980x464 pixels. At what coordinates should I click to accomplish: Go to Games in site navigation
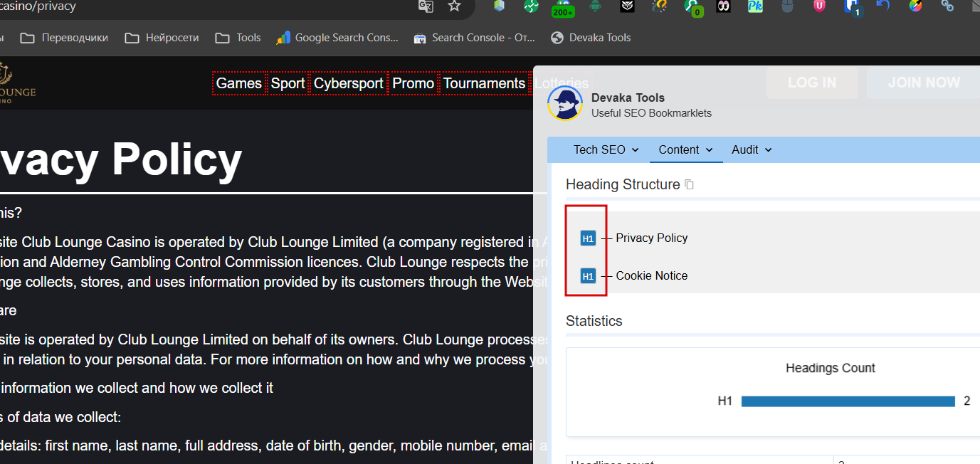tap(239, 83)
